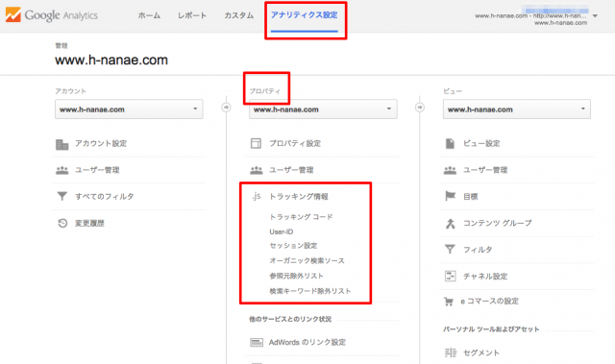The image size is (615, 364).
Task: Click the すべてのフィルタ funnel icon
Action: coord(61,196)
